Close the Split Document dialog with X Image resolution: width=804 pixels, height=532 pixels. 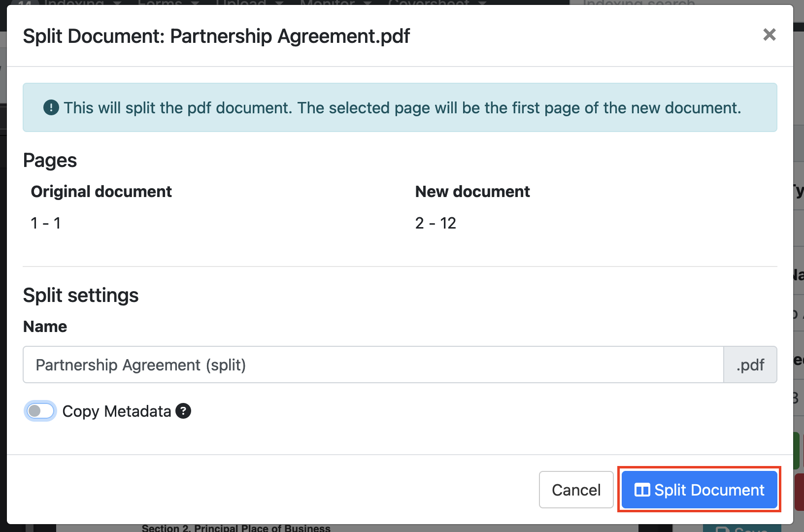coord(769,34)
